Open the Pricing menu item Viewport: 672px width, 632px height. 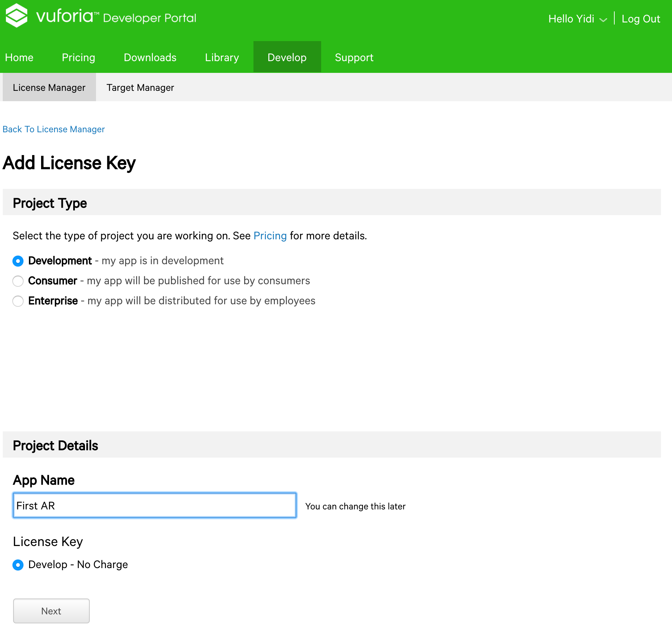(x=78, y=57)
